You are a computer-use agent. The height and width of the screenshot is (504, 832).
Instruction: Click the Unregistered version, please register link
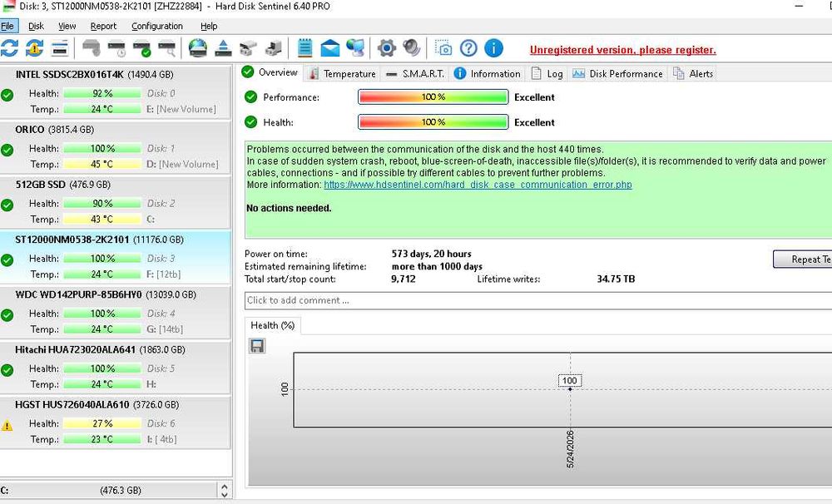623,50
